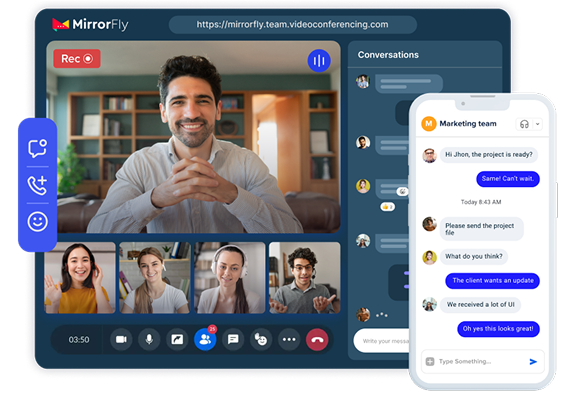Click the thumbs-up reaction badge
The image size is (575, 393).
(x=387, y=207)
